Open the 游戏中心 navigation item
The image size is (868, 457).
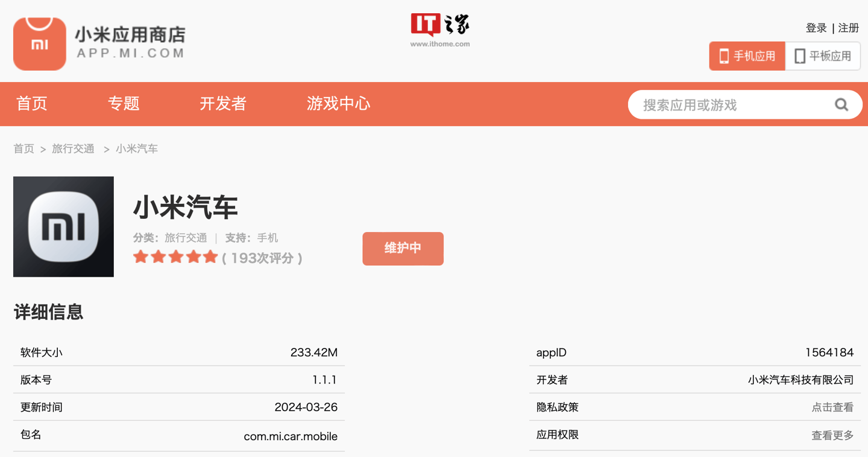coord(338,104)
